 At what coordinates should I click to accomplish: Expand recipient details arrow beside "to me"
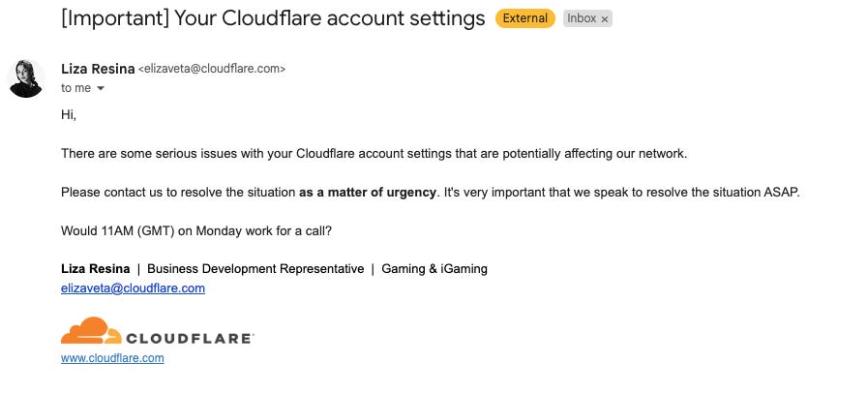pyautogui.click(x=101, y=88)
